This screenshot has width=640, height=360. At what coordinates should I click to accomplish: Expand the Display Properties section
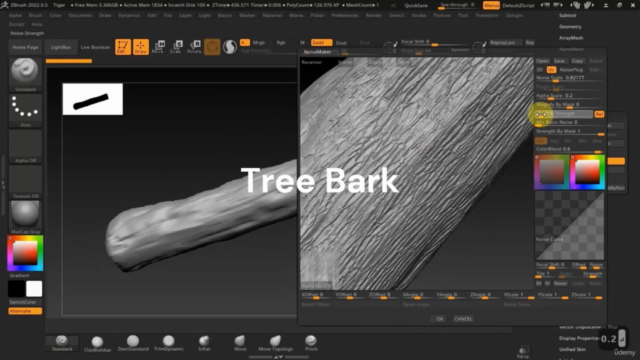pyautogui.click(x=579, y=338)
